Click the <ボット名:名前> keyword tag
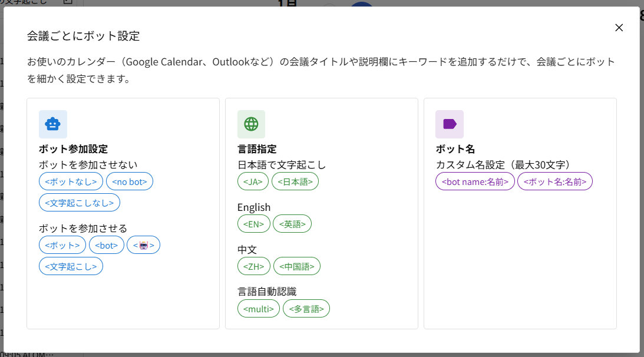This screenshot has height=357, width=644. (x=554, y=181)
